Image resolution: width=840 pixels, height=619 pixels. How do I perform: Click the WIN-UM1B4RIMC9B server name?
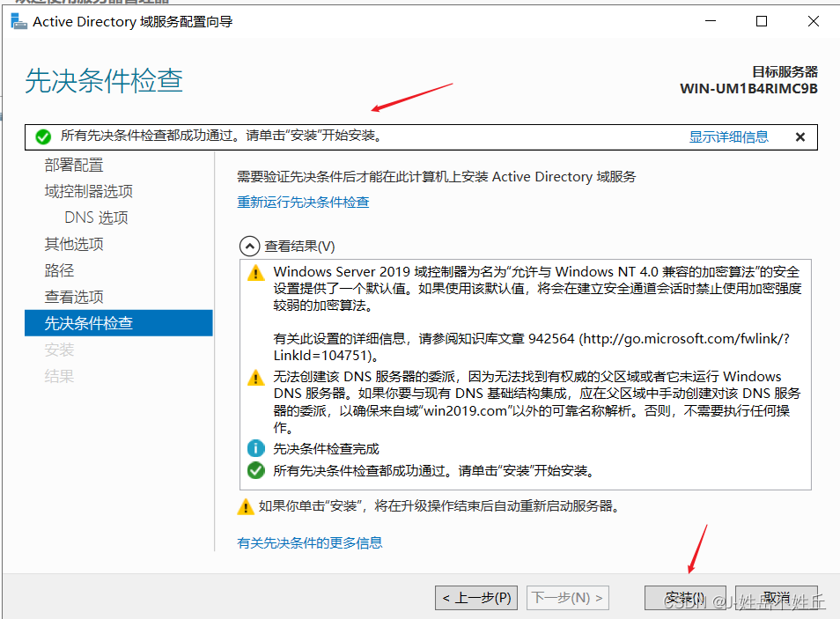(x=749, y=88)
